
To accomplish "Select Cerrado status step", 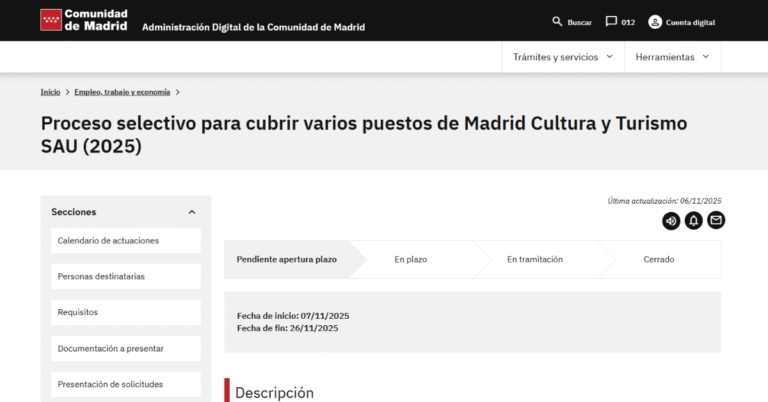I will (x=659, y=260).
